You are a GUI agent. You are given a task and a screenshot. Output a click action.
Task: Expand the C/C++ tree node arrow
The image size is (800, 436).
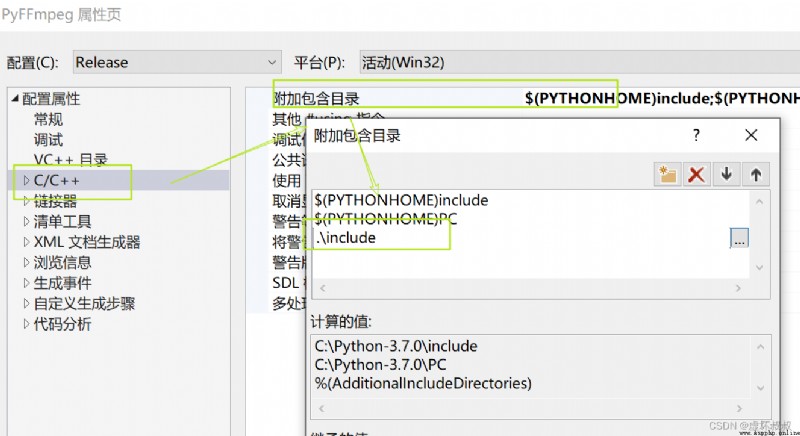click(27, 180)
